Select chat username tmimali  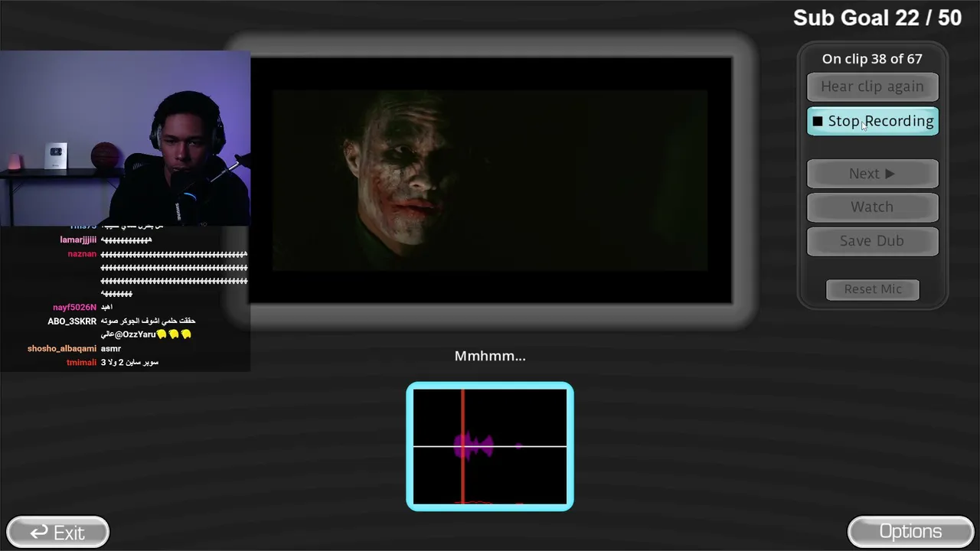pos(82,363)
